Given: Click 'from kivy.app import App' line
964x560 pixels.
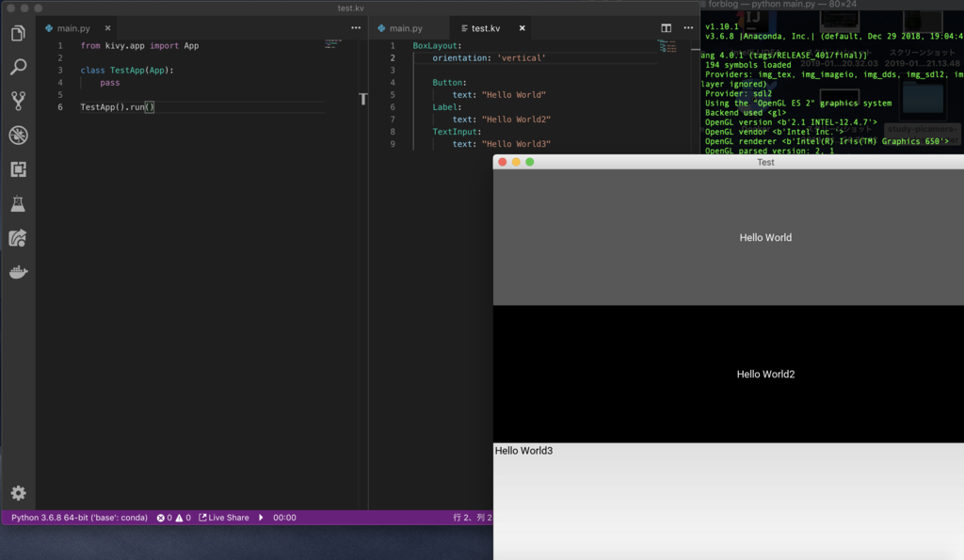Looking at the screenshot, I should [139, 45].
